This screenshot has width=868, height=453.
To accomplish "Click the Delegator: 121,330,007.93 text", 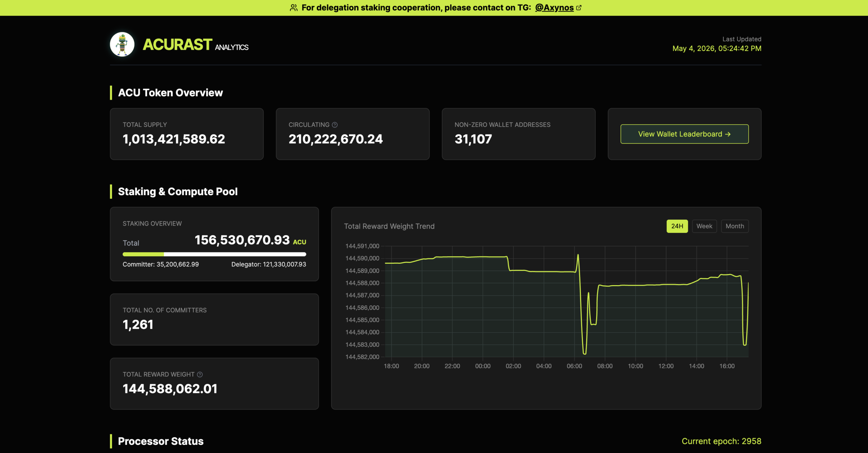I will [269, 264].
